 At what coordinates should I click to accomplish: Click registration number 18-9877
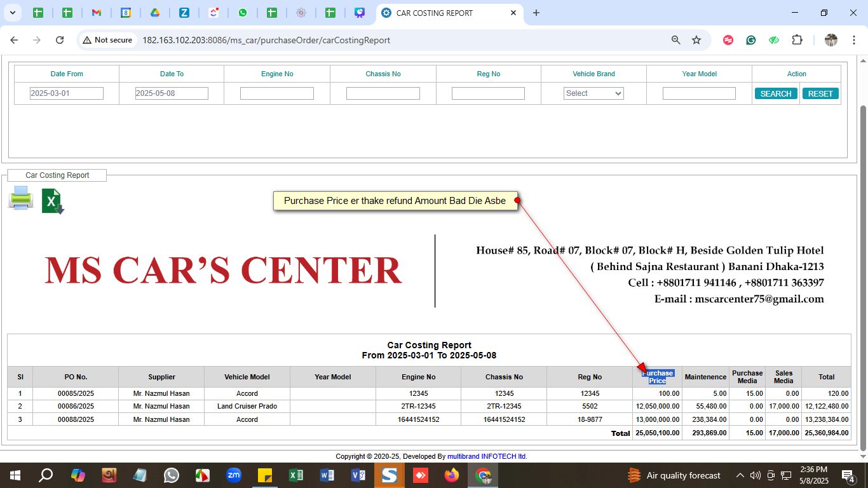point(590,419)
